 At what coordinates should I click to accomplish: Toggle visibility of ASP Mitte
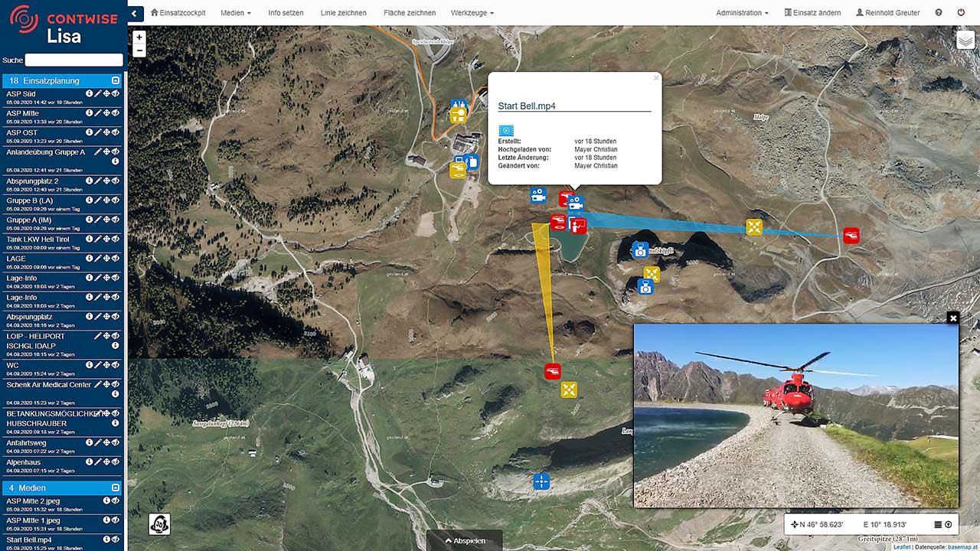tap(116, 113)
